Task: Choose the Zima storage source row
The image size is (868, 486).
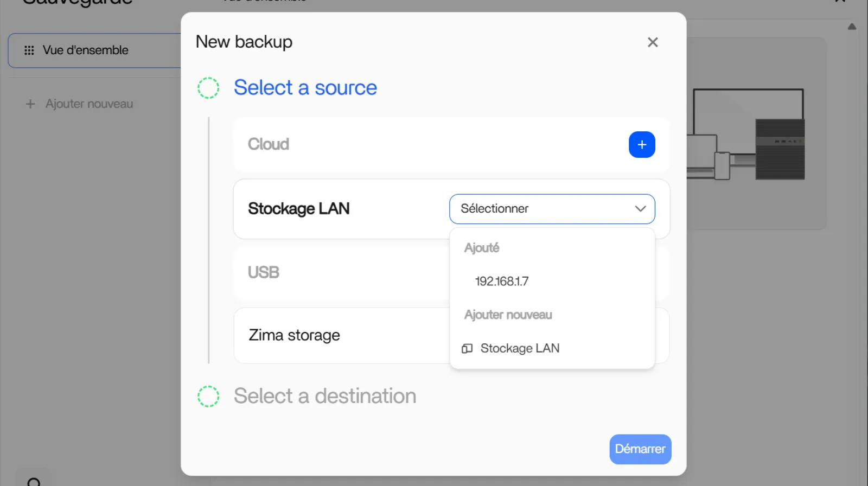Action: [x=295, y=335]
